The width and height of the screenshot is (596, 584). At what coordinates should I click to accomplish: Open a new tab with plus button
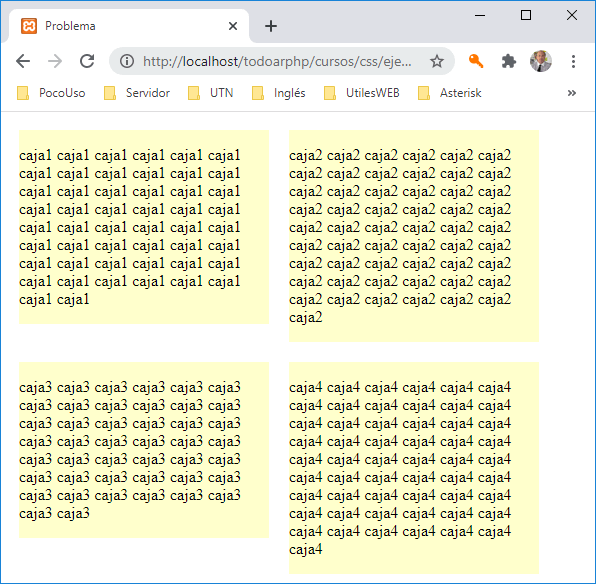click(x=271, y=26)
